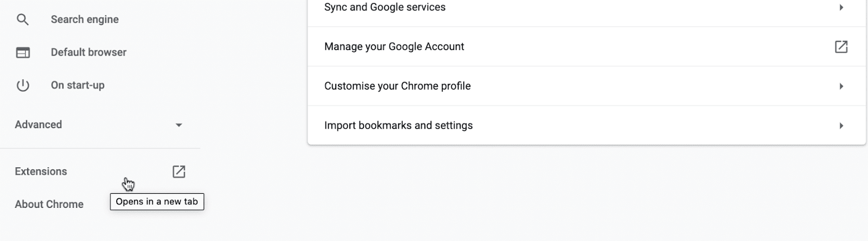
Task: Open Import bookmarks and settings
Action: click(398, 126)
